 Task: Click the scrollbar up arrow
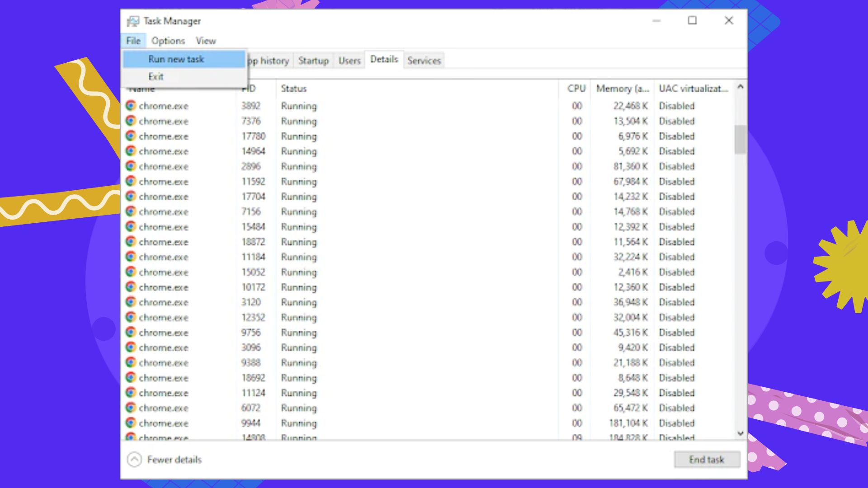pyautogui.click(x=740, y=86)
